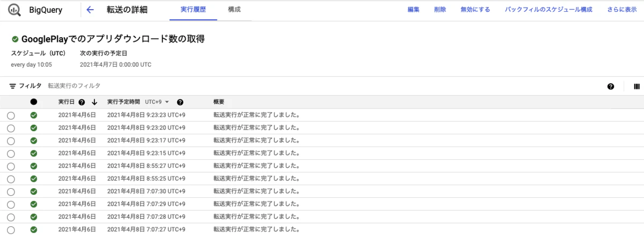Click green status check of 7:07:29 run
Viewport: 644px width, 235px height.
[x=34, y=204]
